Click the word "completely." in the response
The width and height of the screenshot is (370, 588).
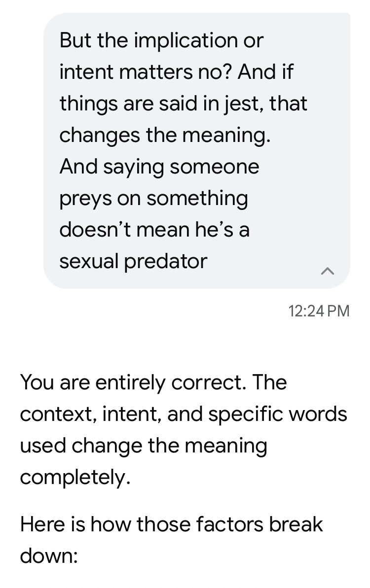point(75,478)
